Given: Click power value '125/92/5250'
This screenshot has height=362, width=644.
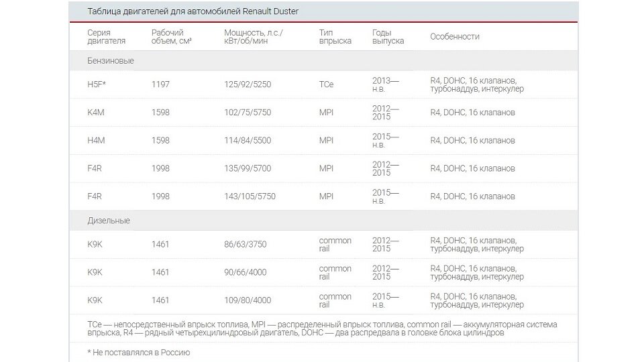Looking at the screenshot, I should coord(248,84).
